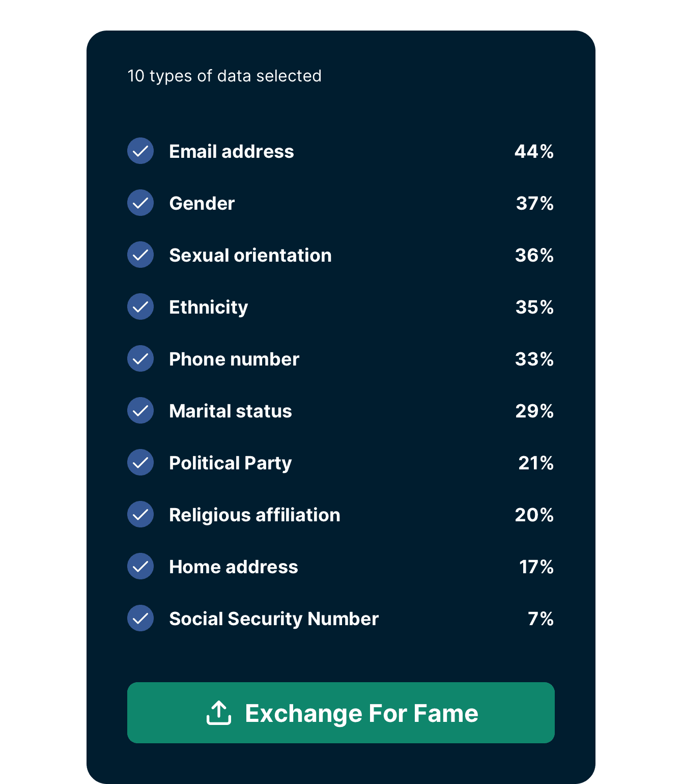Click the 37% percentage beside Gender
The width and height of the screenshot is (682, 784).
coord(533,203)
